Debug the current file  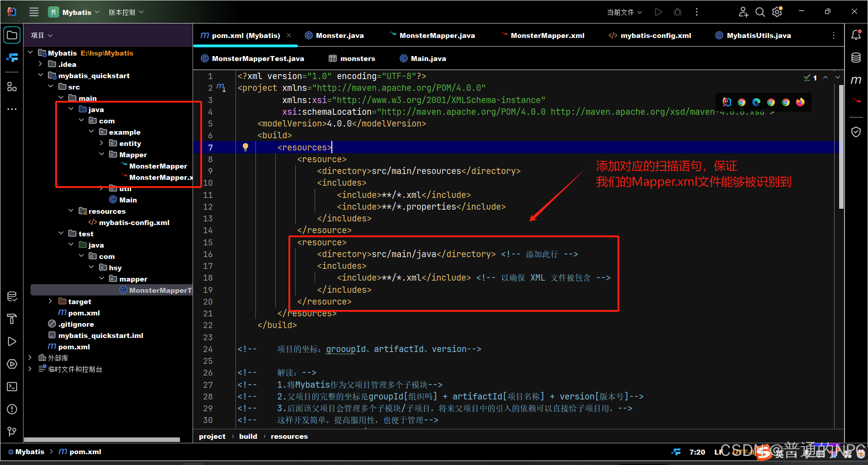678,12
